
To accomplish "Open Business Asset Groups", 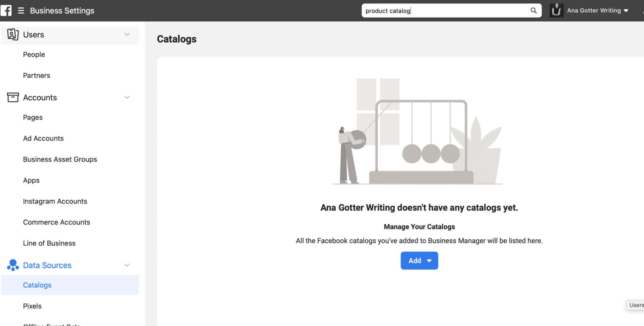I will (x=60, y=159).
